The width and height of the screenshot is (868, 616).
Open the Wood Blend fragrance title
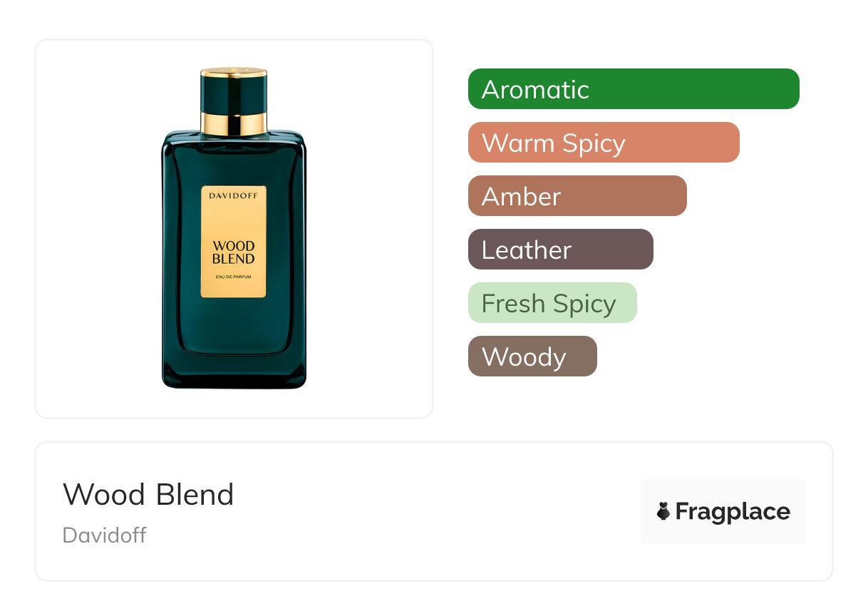[148, 494]
